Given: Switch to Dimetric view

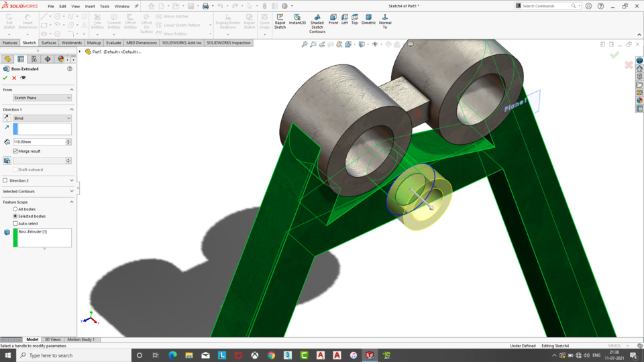Looking at the screenshot, I should 368,19.
